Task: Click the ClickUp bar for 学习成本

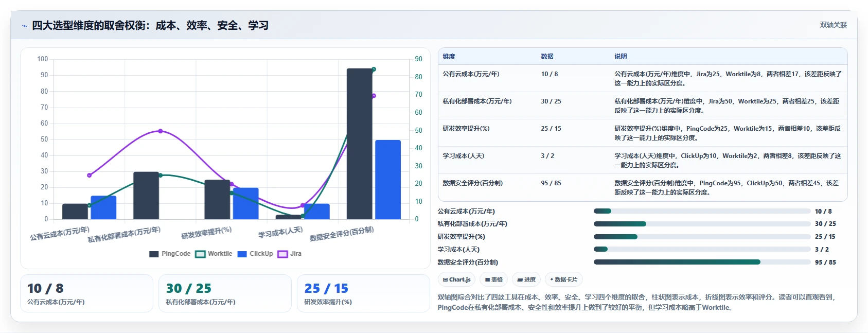Action: (317, 212)
